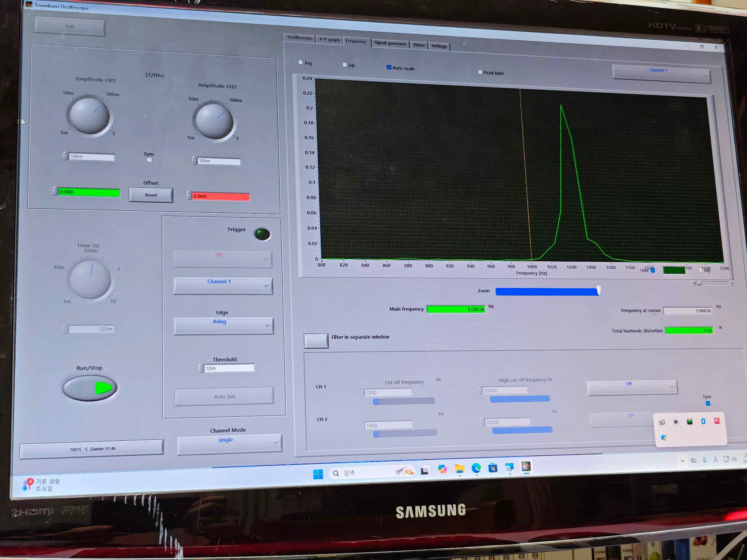Enable the log scale checkbox
Viewport: 747px width, 560px height.
[x=301, y=63]
